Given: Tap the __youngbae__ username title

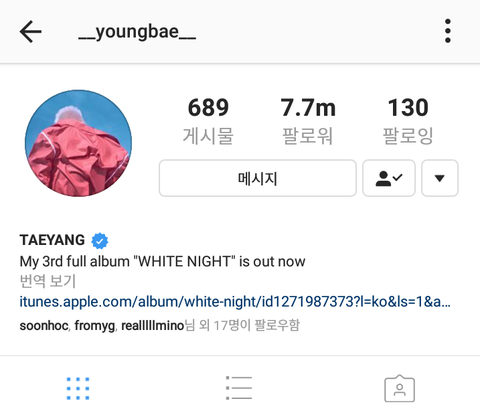Looking at the screenshot, I should pyautogui.click(x=137, y=32).
